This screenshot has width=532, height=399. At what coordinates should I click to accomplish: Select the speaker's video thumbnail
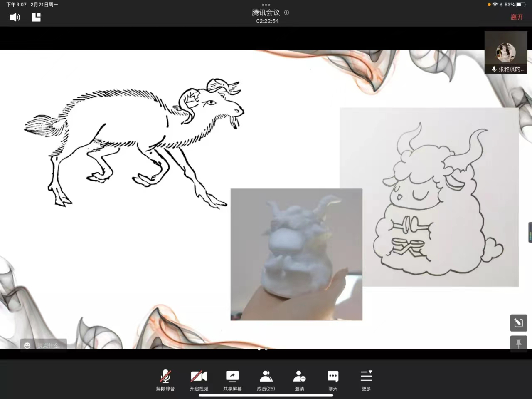pyautogui.click(x=506, y=53)
